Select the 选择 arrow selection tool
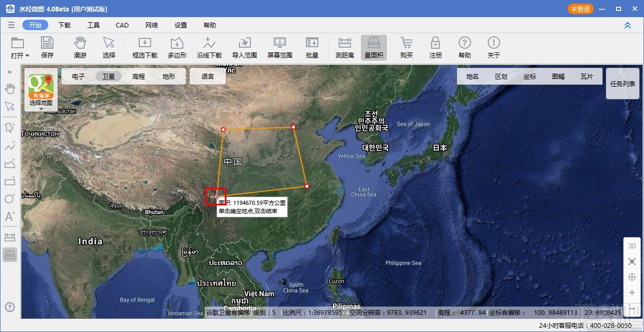Viewport: 644px width, 332px height. [x=110, y=47]
